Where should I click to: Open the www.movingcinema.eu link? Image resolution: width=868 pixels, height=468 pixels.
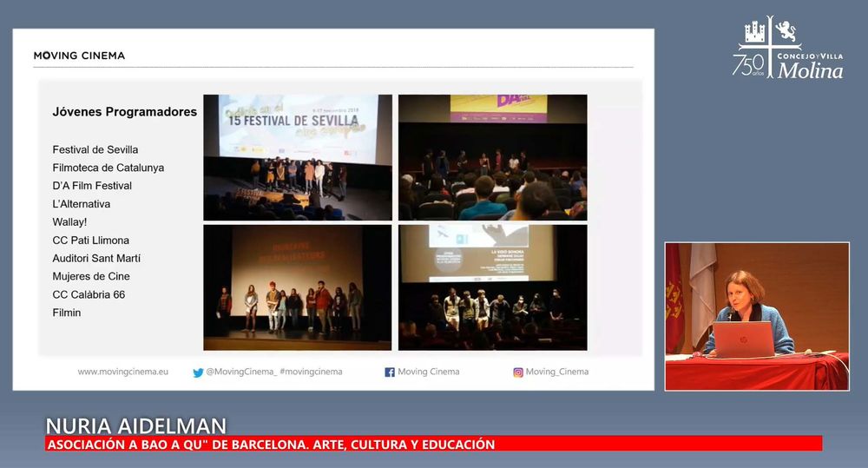(x=123, y=372)
